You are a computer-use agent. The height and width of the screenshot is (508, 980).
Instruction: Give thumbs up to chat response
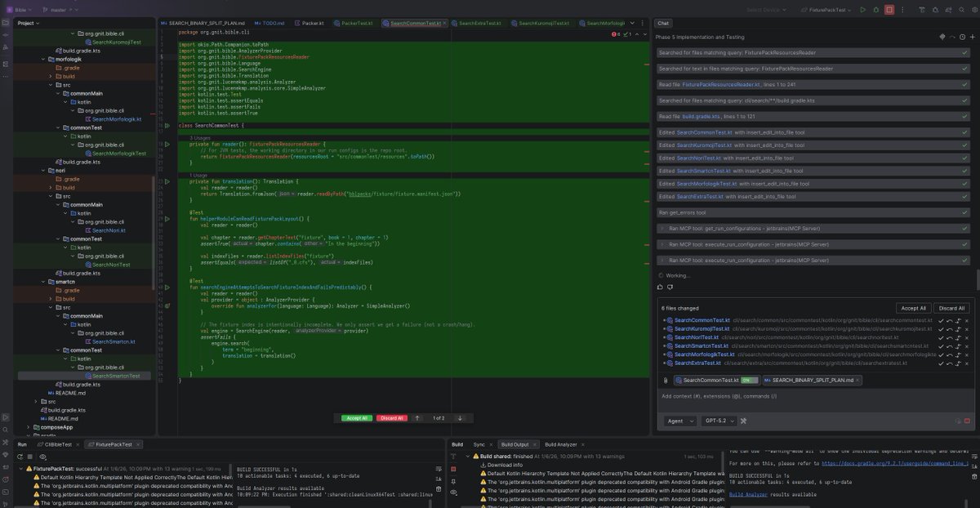[x=660, y=287]
